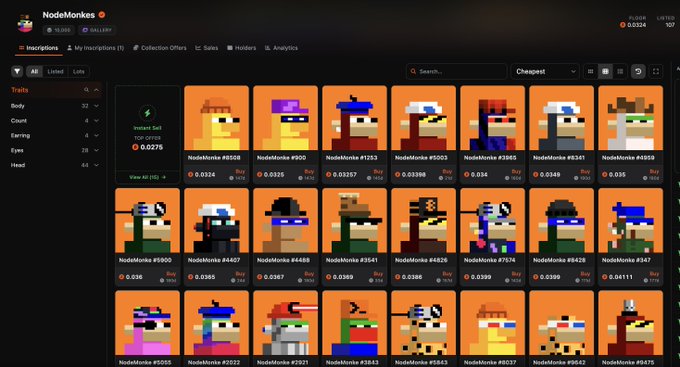Screen dimensions: 680x367
Task: Switch to large grid view
Action: [x=620, y=71]
